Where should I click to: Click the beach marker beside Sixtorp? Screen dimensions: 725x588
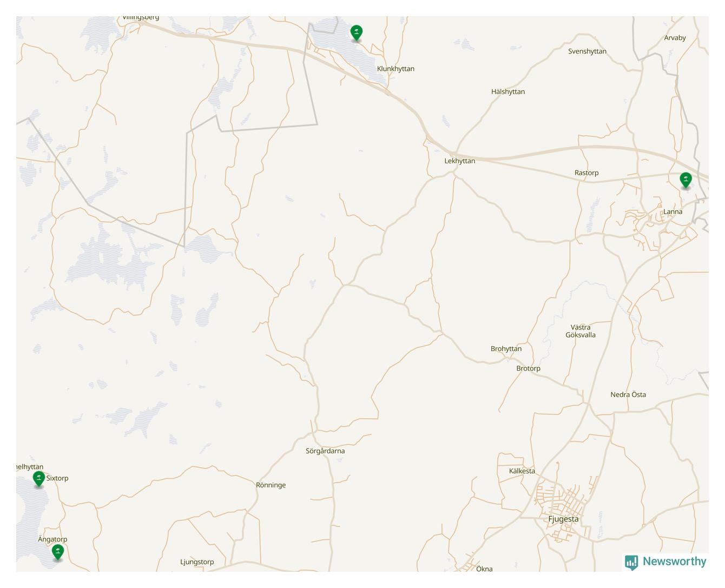click(38, 479)
